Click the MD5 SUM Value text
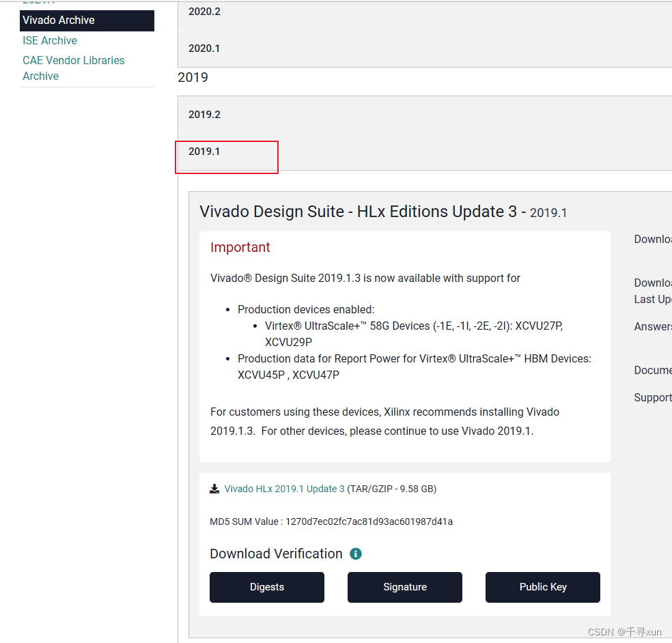This screenshot has height=643, width=672. [x=331, y=521]
